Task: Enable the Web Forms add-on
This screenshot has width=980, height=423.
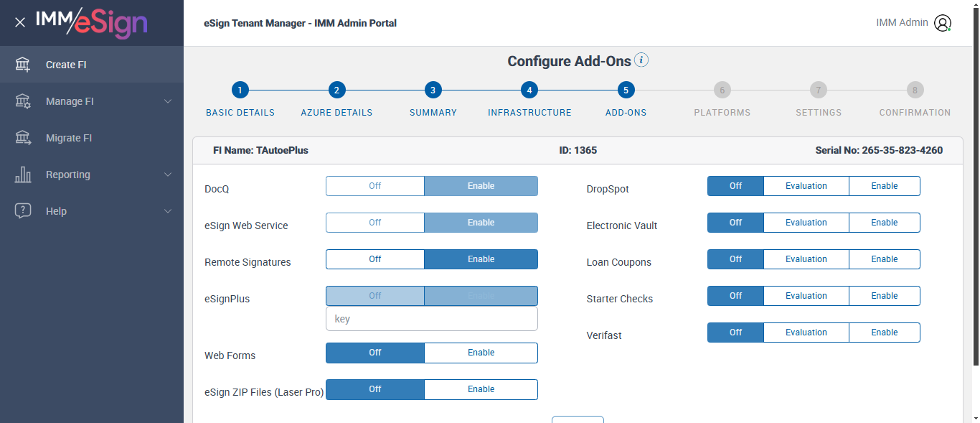Action: [x=481, y=353]
